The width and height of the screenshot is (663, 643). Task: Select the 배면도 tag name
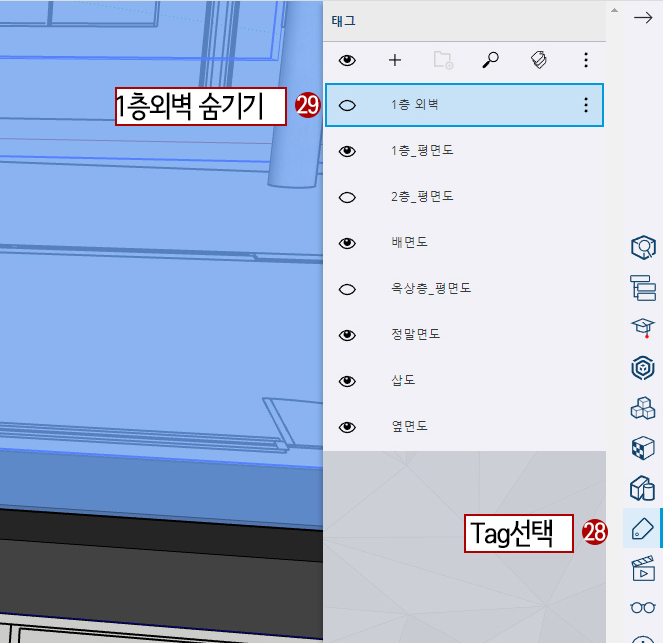(x=409, y=242)
